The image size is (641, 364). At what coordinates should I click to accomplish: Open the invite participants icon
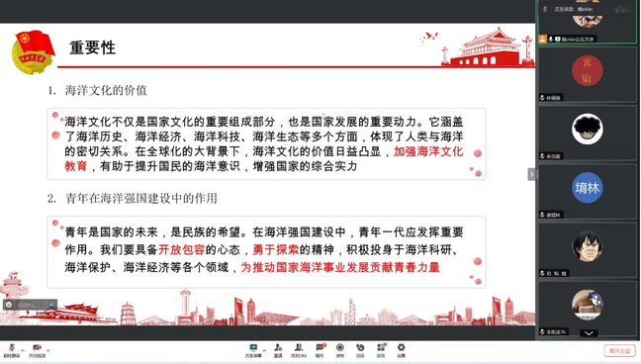tap(278, 350)
